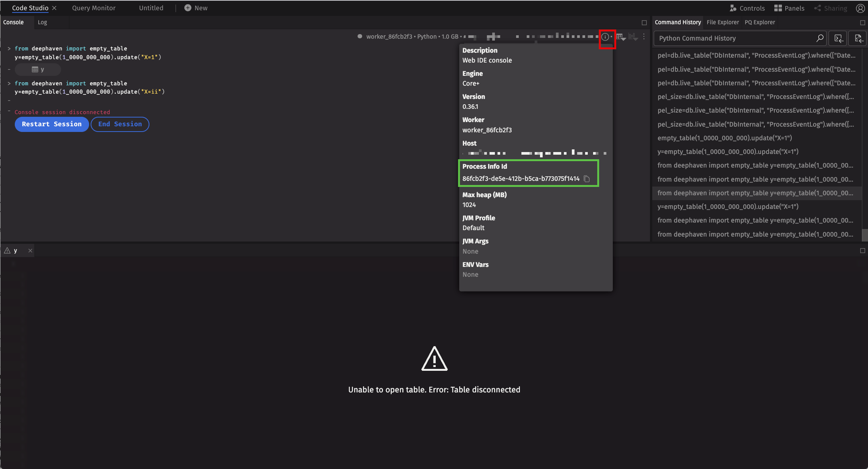This screenshot has height=469, width=868.
Task: Select the Query Monitor tab
Action: (94, 8)
